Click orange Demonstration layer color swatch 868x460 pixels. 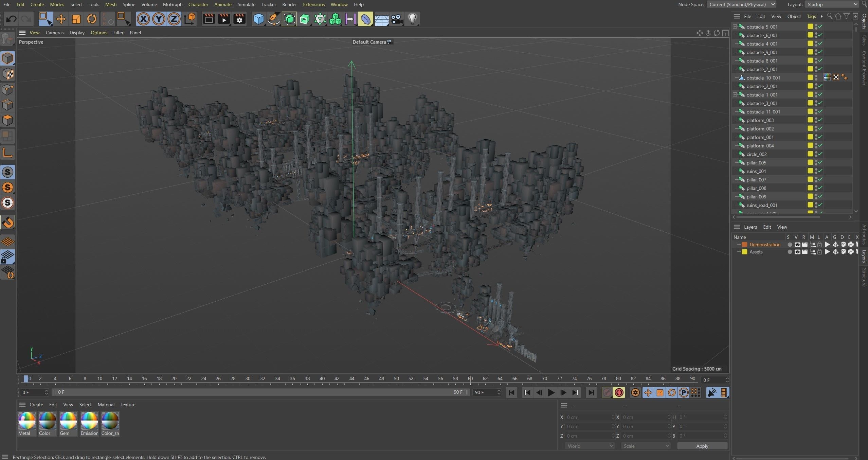coord(744,245)
